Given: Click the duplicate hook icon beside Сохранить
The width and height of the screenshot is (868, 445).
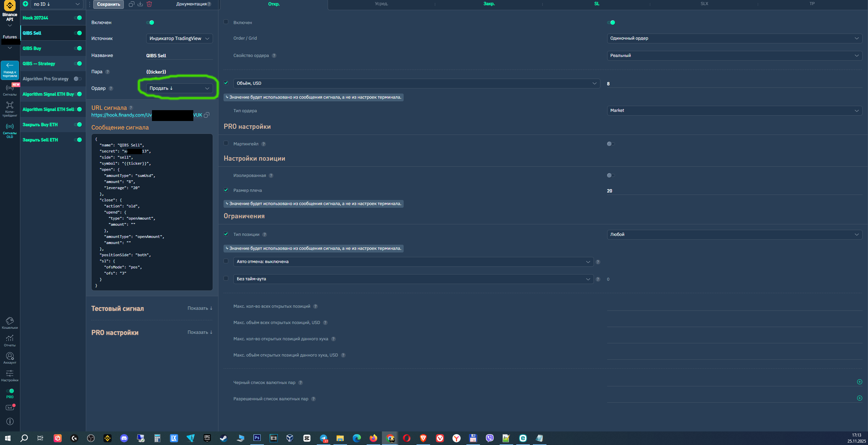Looking at the screenshot, I should click(x=131, y=4).
